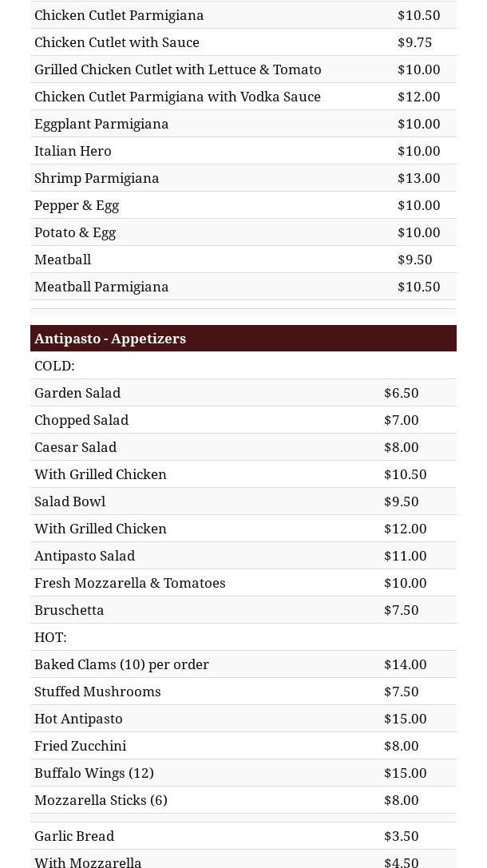The image size is (487, 868).
Task: Click Fresh Mozzarella & Tomatoes
Action: click(130, 583)
